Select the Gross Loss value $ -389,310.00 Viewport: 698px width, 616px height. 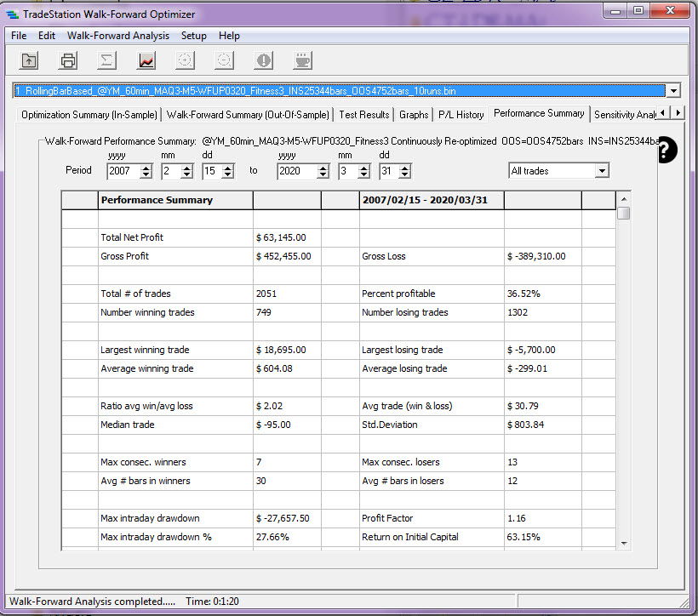pyautogui.click(x=536, y=256)
